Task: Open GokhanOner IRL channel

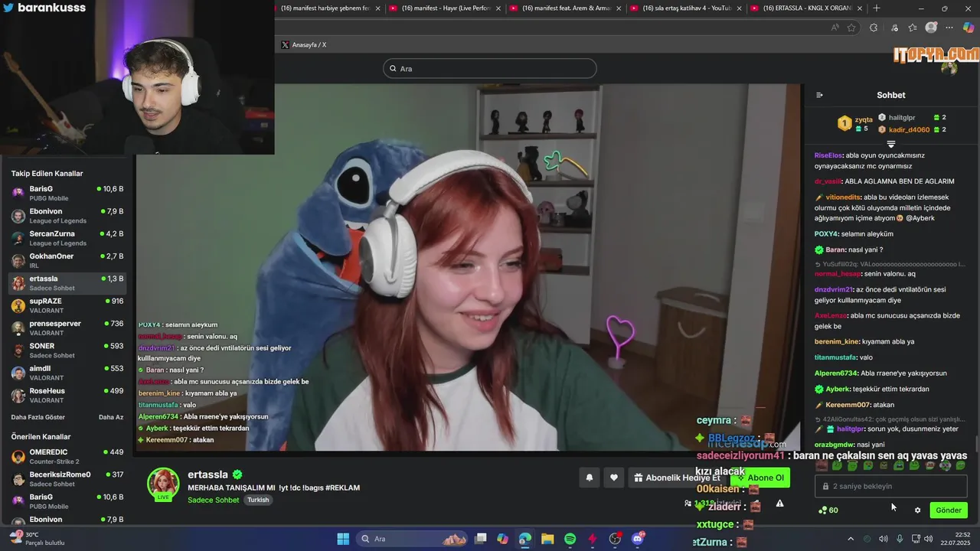Action: click(67, 260)
